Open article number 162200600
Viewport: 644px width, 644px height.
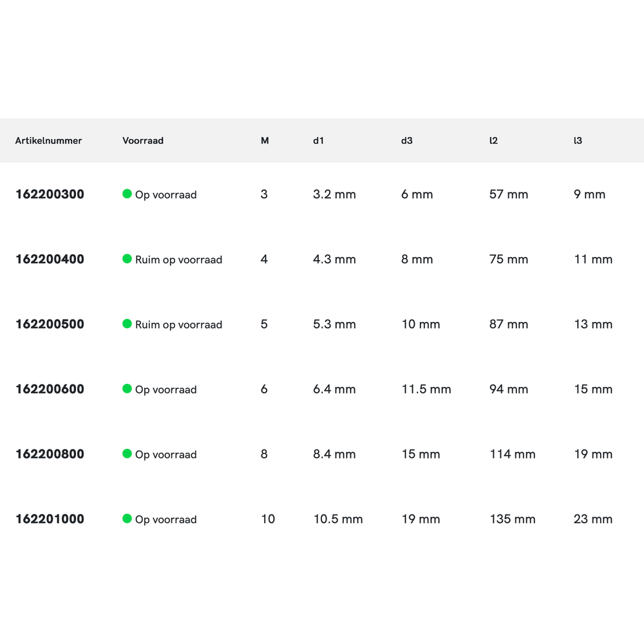[50, 389]
